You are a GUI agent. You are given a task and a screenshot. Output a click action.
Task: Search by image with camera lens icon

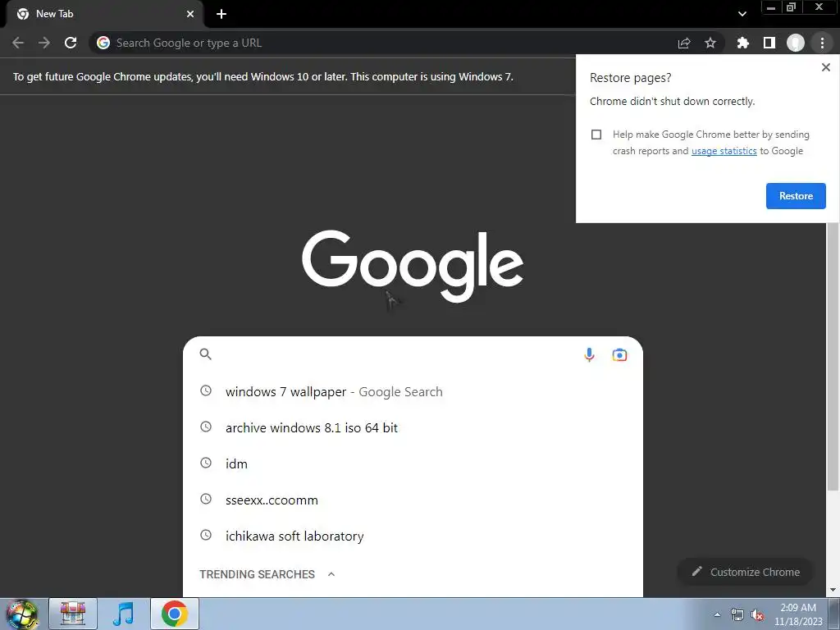(619, 354)
